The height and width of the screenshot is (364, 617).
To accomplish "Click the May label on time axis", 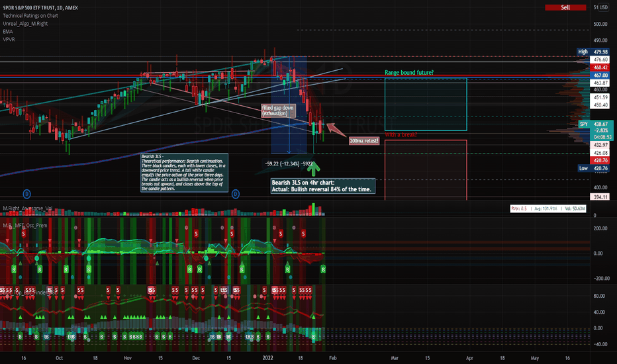I will (535, 358).
